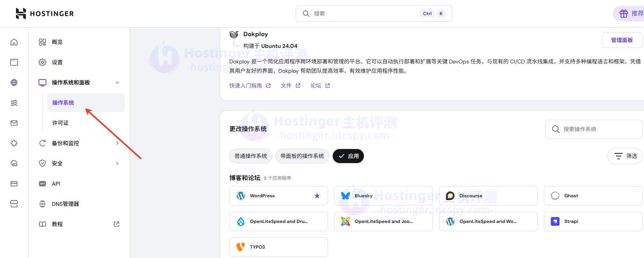Select the Strapi application card

click(x=593, y=221)
